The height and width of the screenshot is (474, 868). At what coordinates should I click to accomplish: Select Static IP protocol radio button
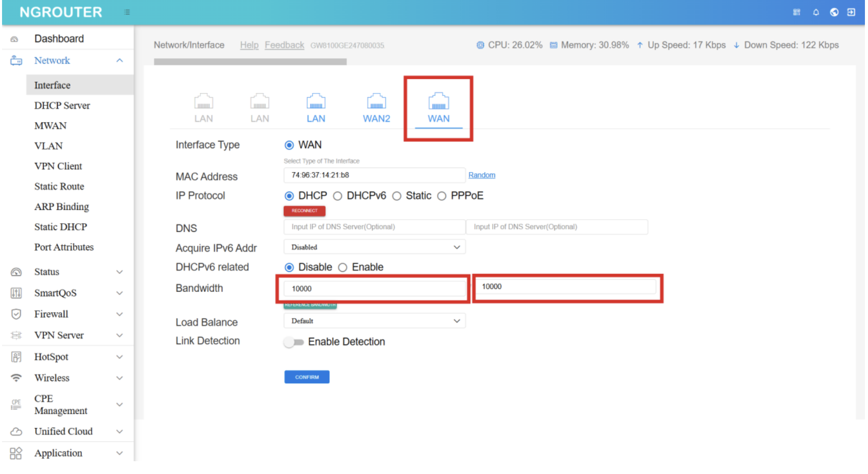[397, 196]
